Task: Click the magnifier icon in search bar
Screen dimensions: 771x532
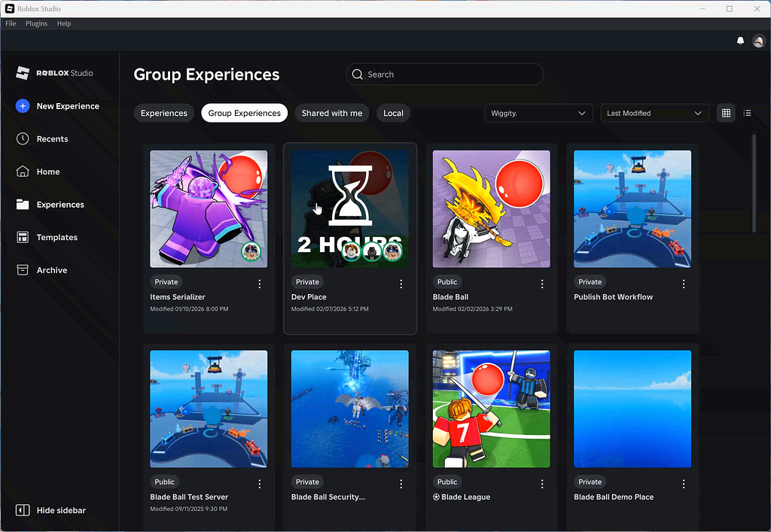Action: click(x=358, y=74)
